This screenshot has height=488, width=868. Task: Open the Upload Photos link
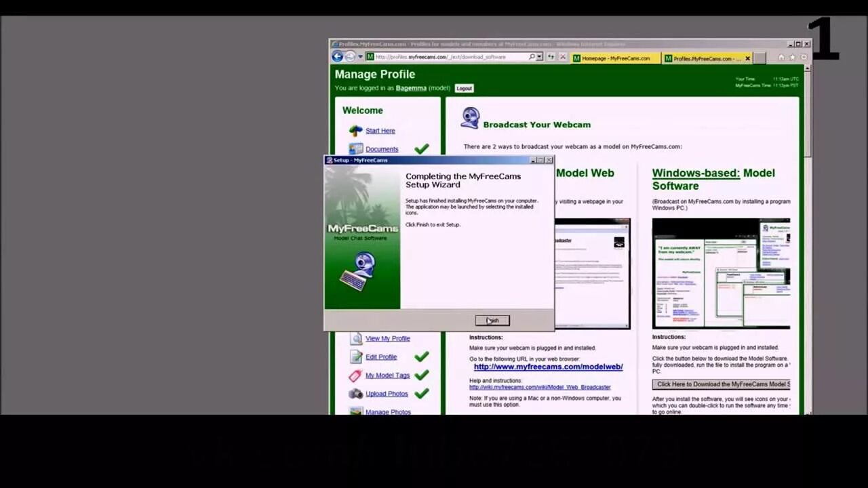[387, 394]
